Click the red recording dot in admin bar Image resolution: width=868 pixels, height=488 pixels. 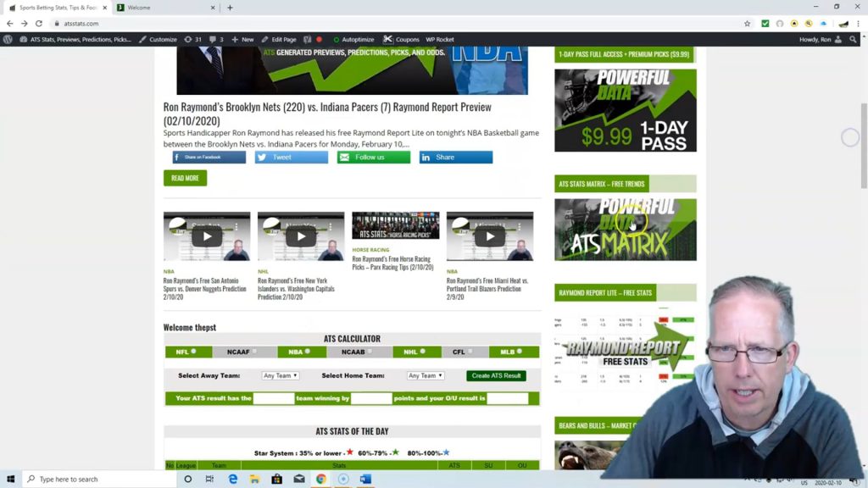point(319,39)
